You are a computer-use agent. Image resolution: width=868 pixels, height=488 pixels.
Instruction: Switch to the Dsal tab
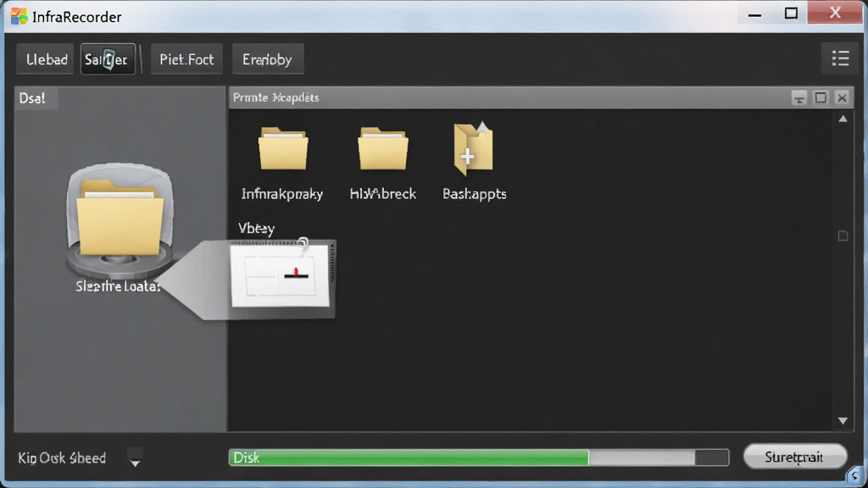point(34,98)
